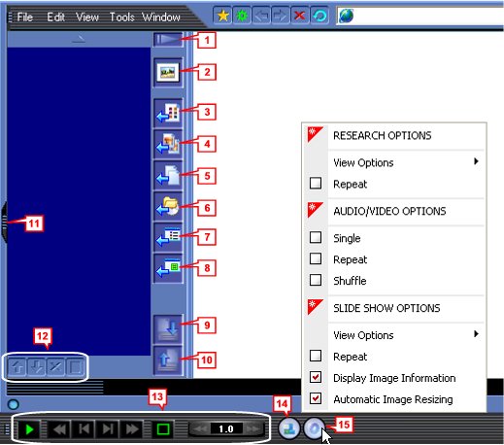Click the green square stop button
504x445 pixels.
163,429
